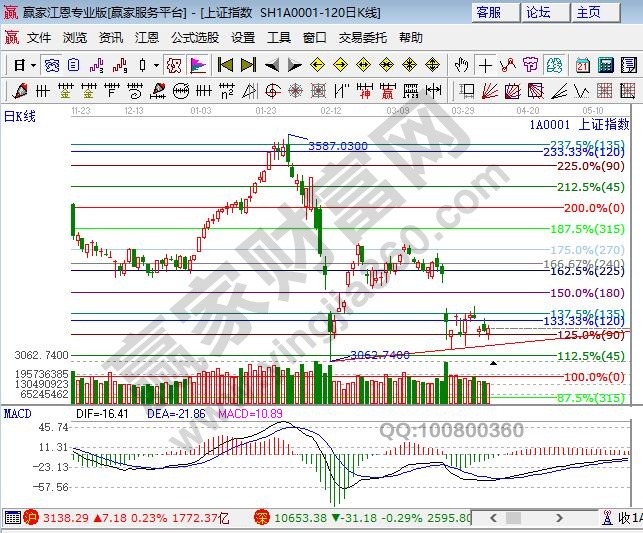Click the 论坛 button in title bar
This screenshot has height=533, width=643.
538,12
